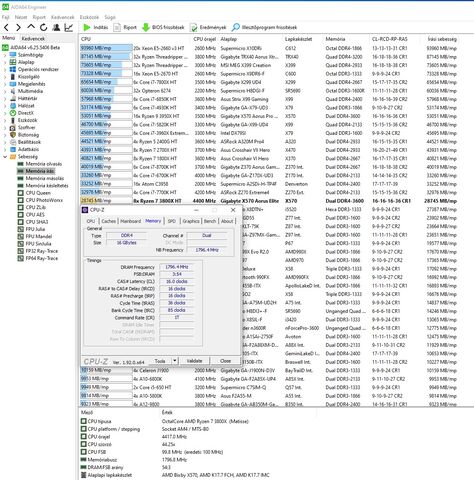Open the Nézet menu

point(21,17)
